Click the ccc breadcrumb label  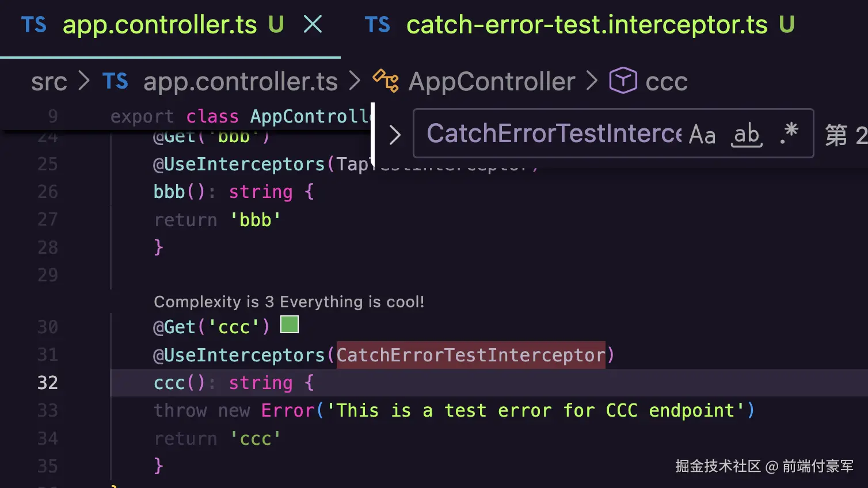point(667,82)
